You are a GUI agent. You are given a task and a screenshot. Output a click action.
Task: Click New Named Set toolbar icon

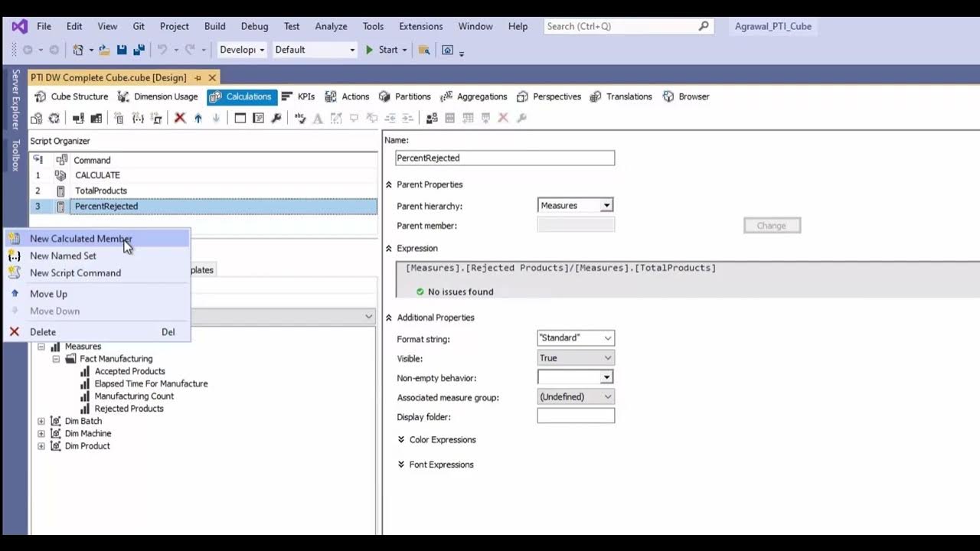click(x=138, y=118)
